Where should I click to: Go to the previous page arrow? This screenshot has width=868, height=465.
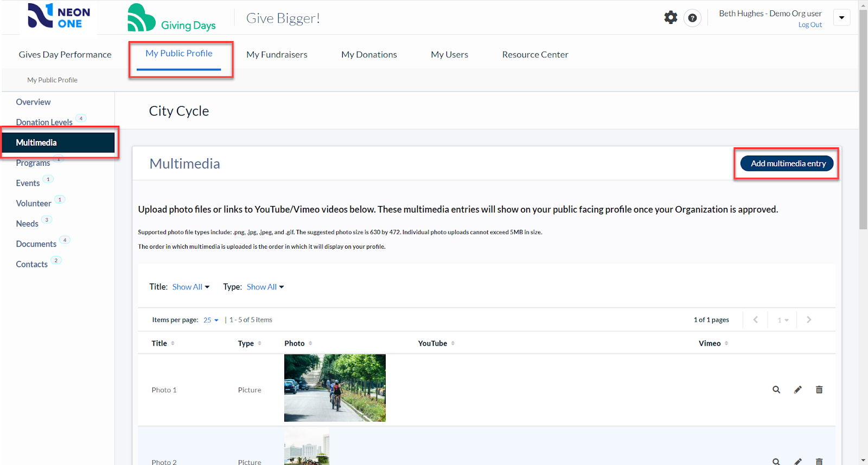click(755, 320)
